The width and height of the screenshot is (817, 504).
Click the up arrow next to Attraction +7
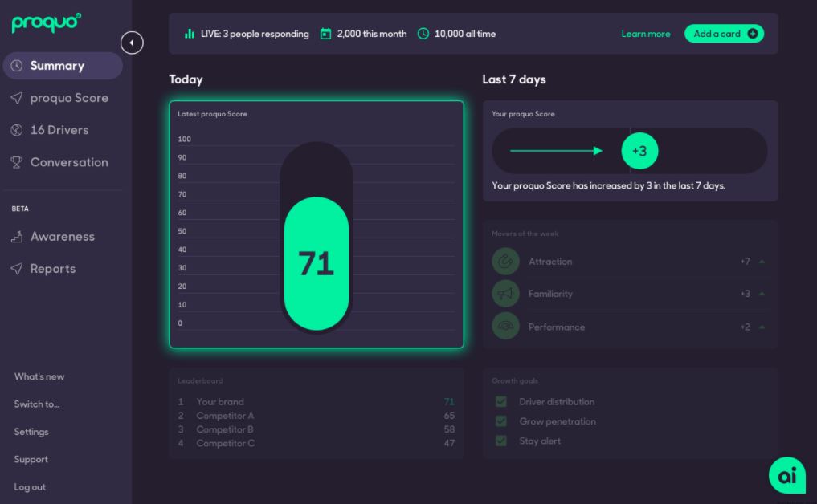(762, 262)
